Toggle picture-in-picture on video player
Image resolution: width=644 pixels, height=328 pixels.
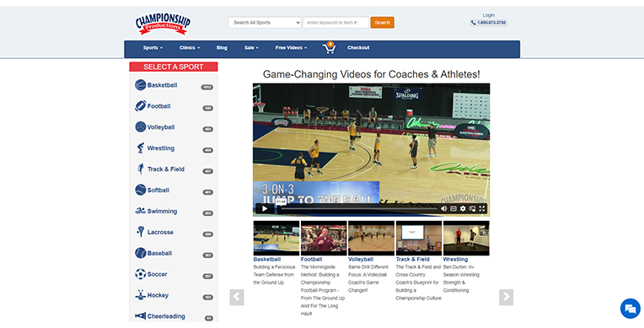tap(472, 209)
